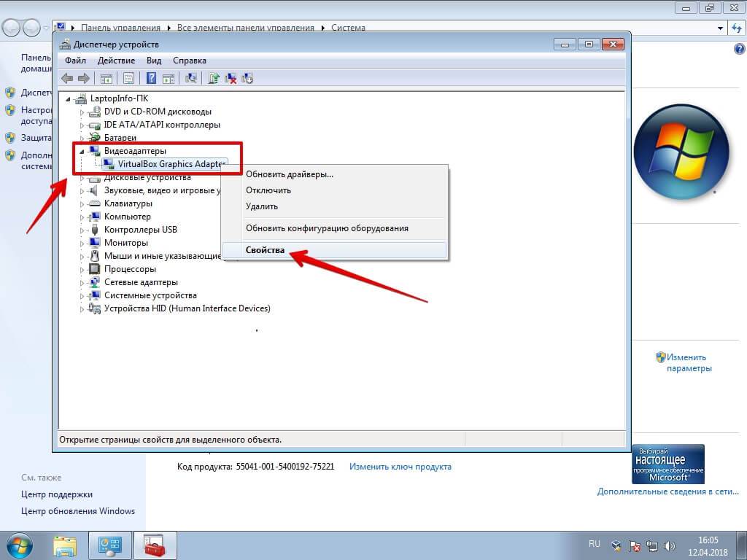Choose Обновить драйверы... from context menu
The height and width of the screenshot is (560, 747).
point(335,174)
